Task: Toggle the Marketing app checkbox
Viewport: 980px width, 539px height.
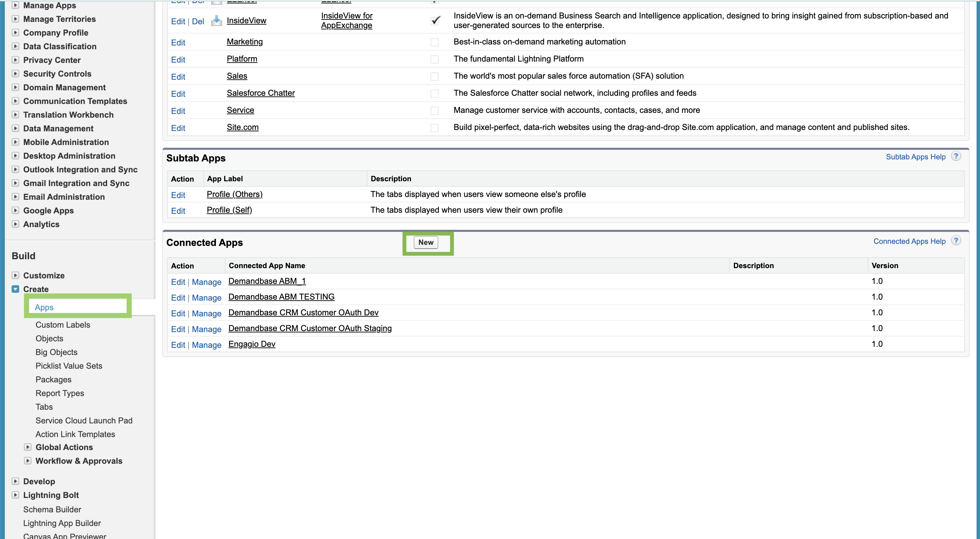Action: pyautogui.click(x=434, y=42)
